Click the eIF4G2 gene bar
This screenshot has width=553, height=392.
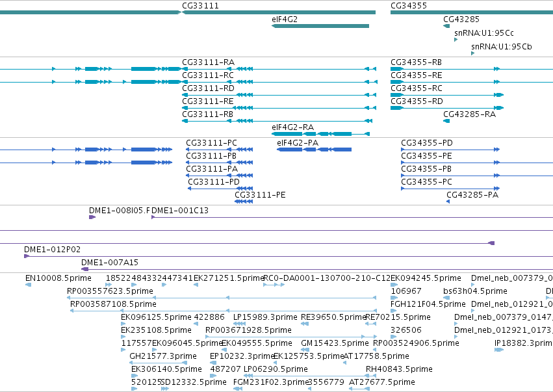pyautogui.click(x=320, y=26)
